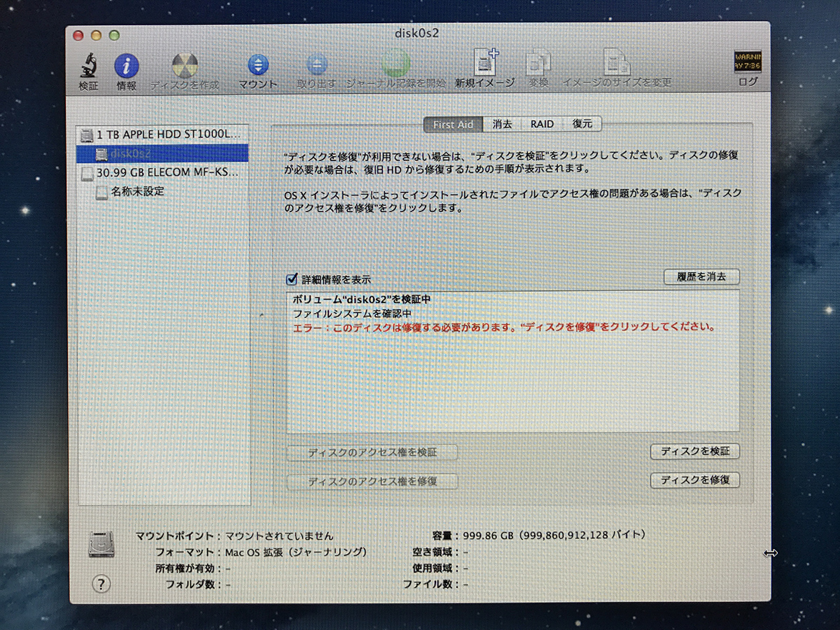Click the 新規イメージ (New Image) icon

click(x=484, y=64)
